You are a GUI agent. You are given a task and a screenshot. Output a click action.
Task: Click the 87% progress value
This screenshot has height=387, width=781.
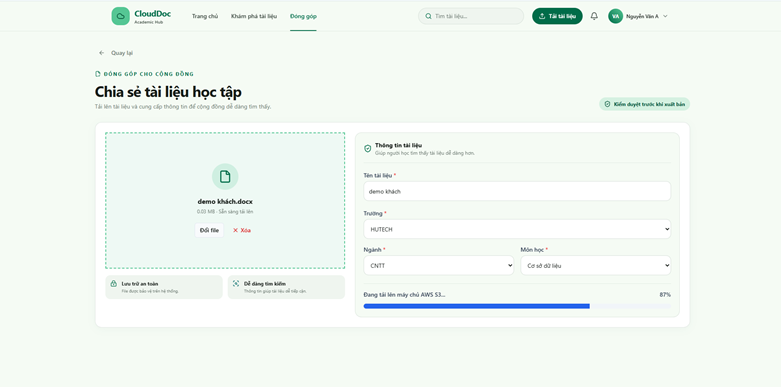[665, 294]
